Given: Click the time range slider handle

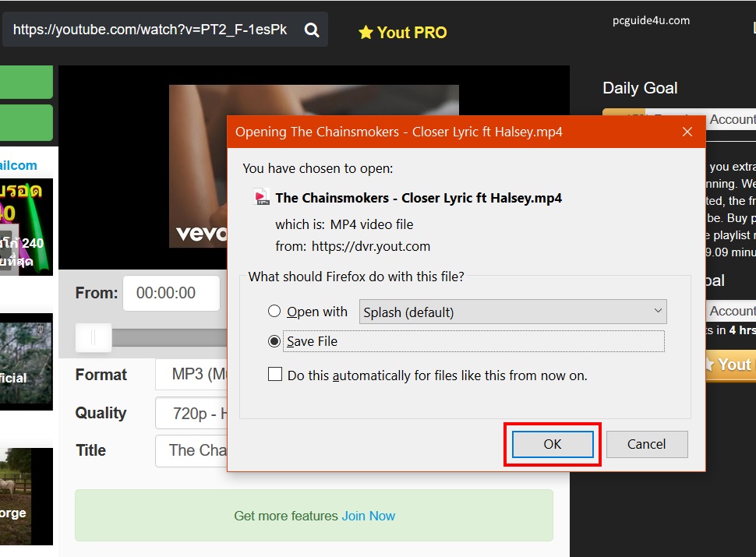Looking at the screenshot, I should (94, 337).
